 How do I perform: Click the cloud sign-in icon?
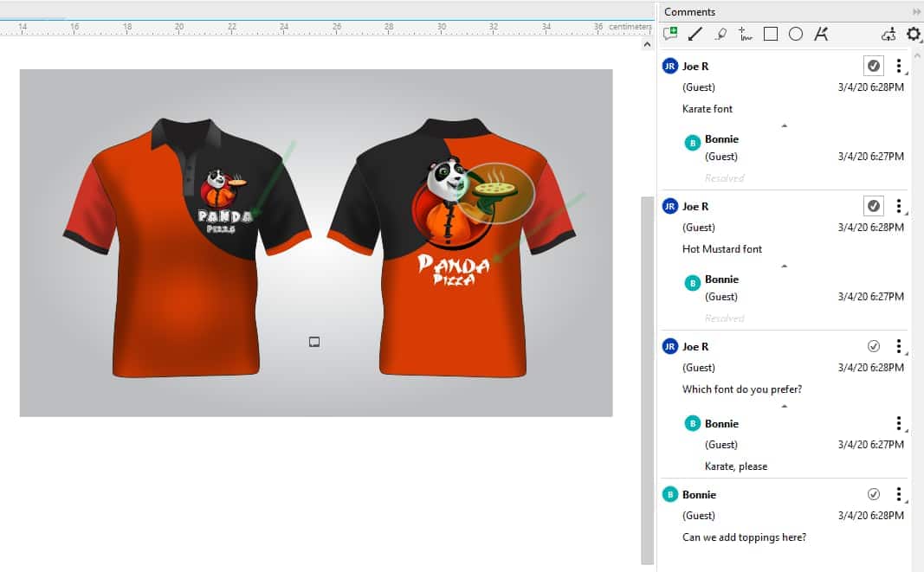tap(888, 35)
